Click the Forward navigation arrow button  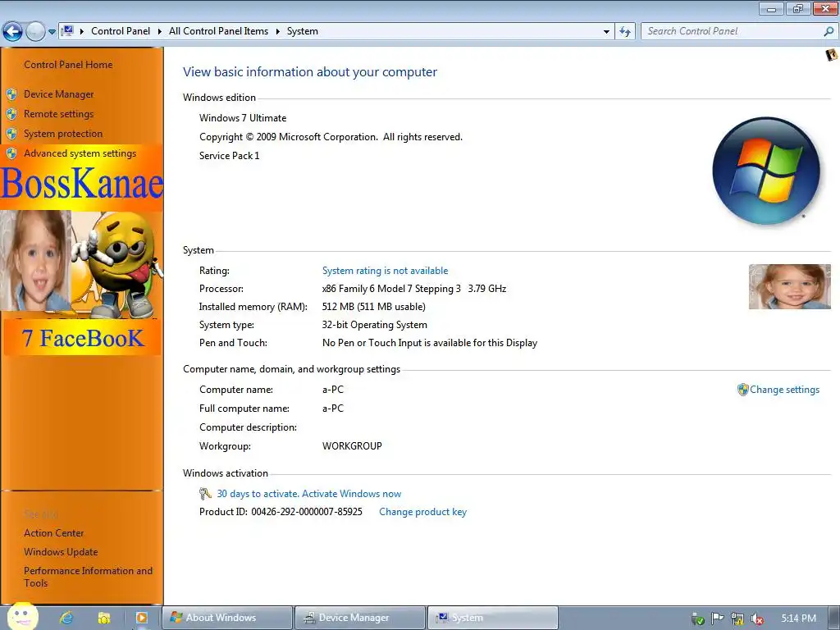(35, 32)
